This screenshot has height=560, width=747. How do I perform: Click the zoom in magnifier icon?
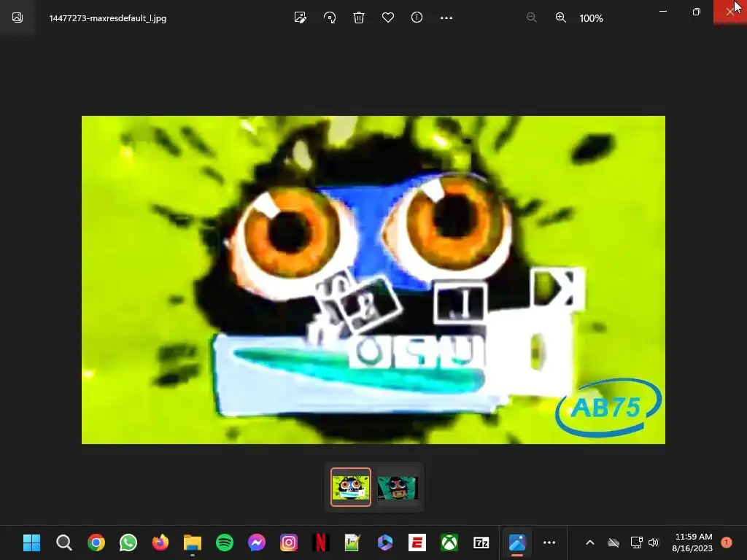(561, 18)
